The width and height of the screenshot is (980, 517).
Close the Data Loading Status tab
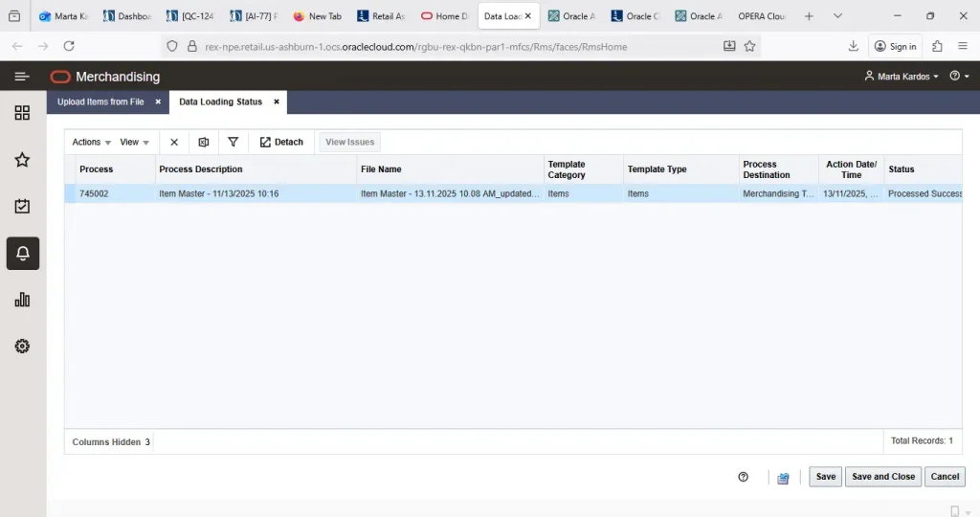tap(277, 101)
